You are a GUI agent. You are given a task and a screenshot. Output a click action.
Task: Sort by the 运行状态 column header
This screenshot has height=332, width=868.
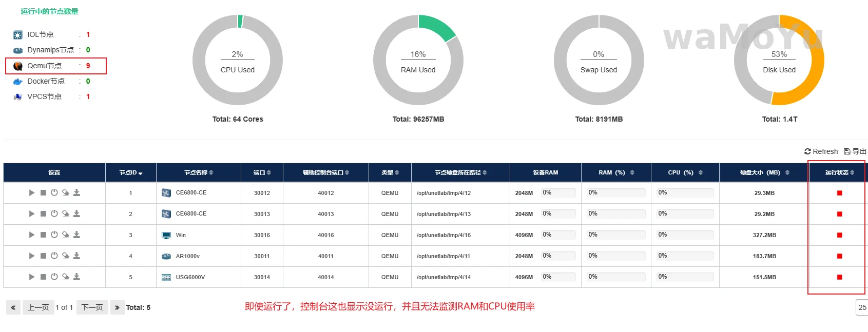[x=839, y=172]
